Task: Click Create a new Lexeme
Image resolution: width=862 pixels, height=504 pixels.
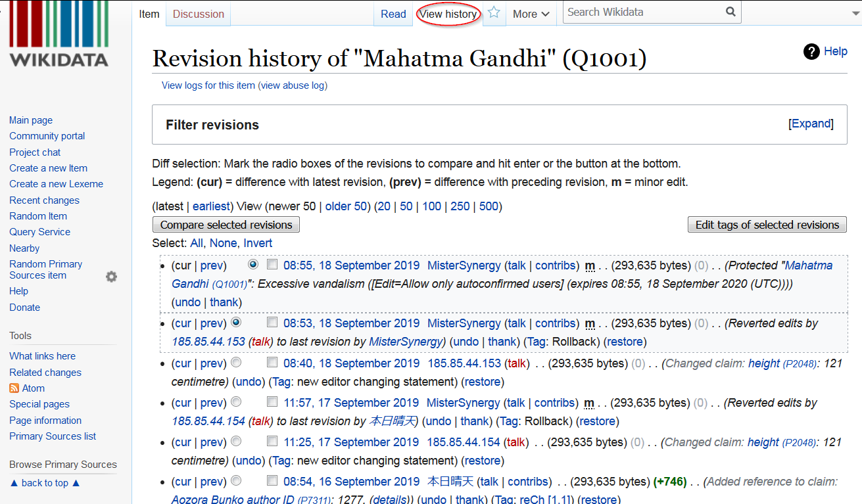Action: coord(56,184)
